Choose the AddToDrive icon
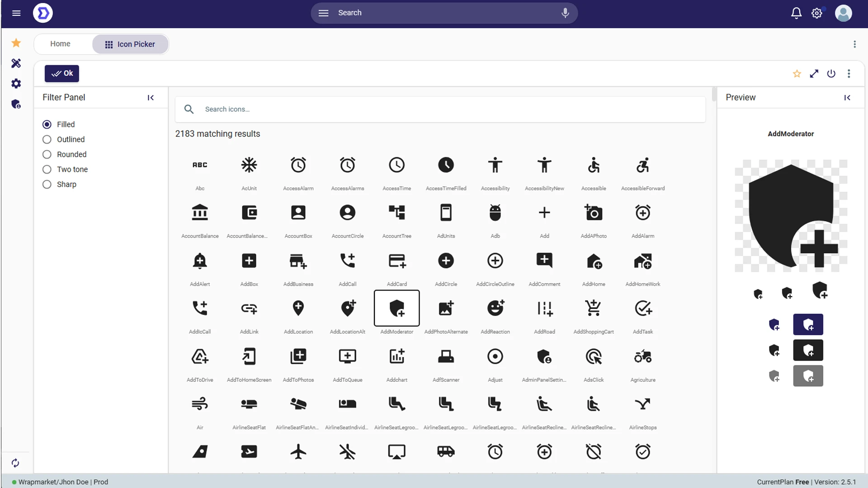This screenshot has height=488, width=868. point(200,357)
